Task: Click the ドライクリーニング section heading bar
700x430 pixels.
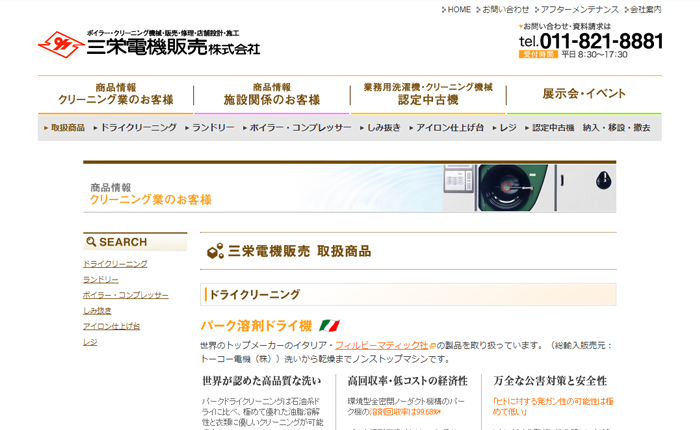Action: (x=408, y=294)
